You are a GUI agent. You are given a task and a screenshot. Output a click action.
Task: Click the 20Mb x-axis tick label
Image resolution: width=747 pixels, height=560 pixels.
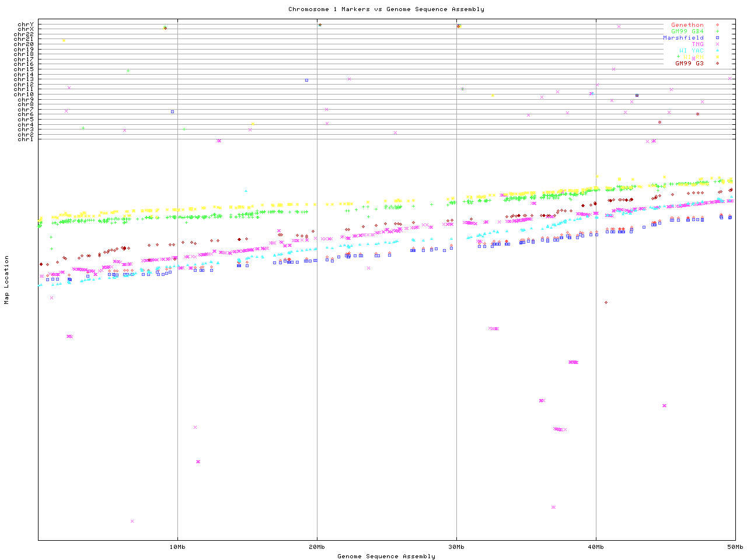[317, 547]
